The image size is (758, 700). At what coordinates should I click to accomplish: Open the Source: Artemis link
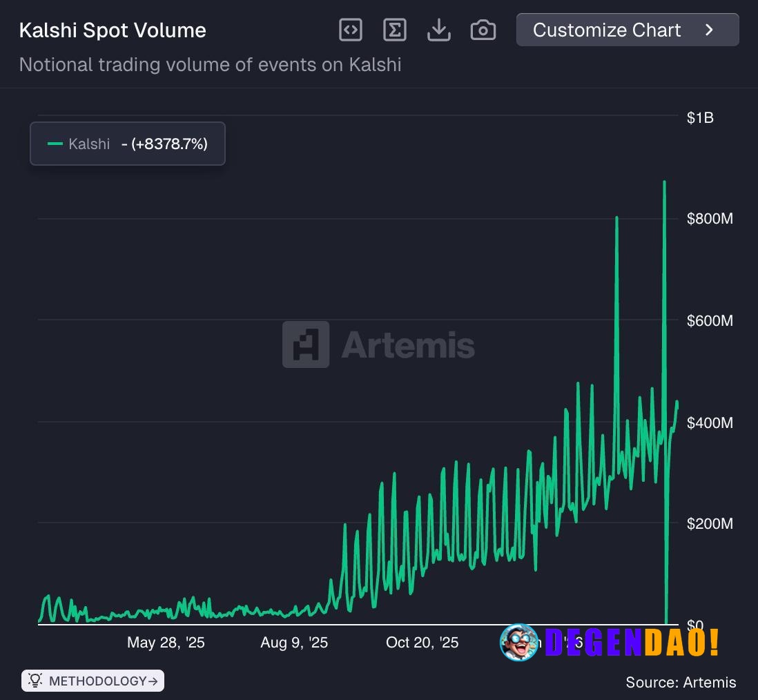[x=681, y=682]
